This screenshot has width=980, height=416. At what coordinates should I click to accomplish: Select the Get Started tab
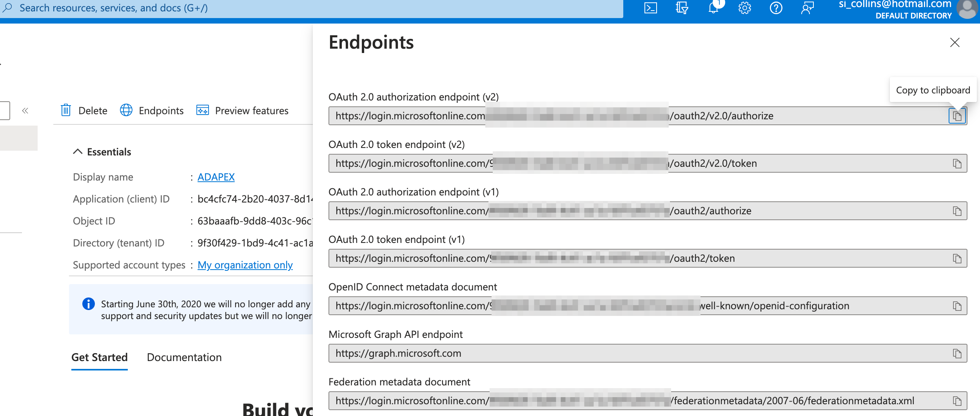coord(99,357)
